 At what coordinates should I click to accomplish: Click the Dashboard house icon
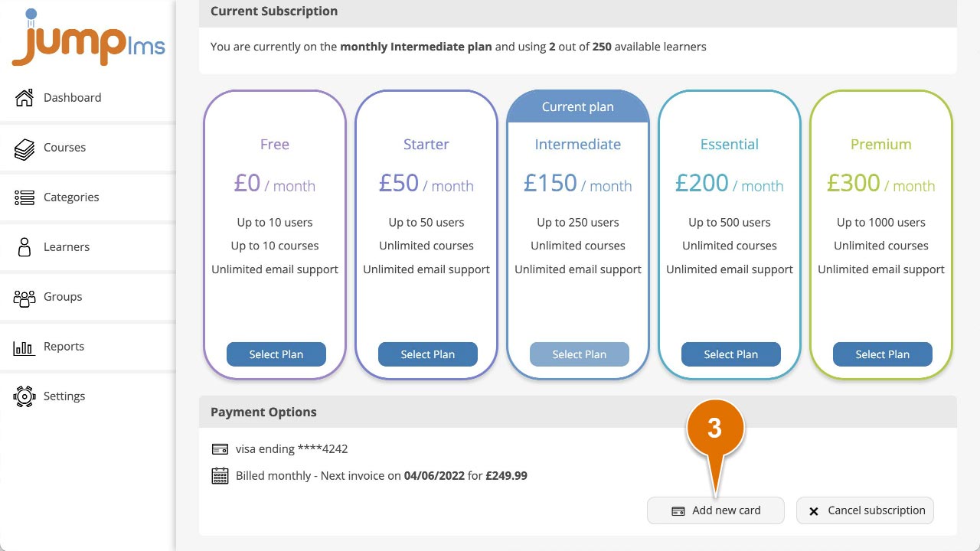(24, 97)
